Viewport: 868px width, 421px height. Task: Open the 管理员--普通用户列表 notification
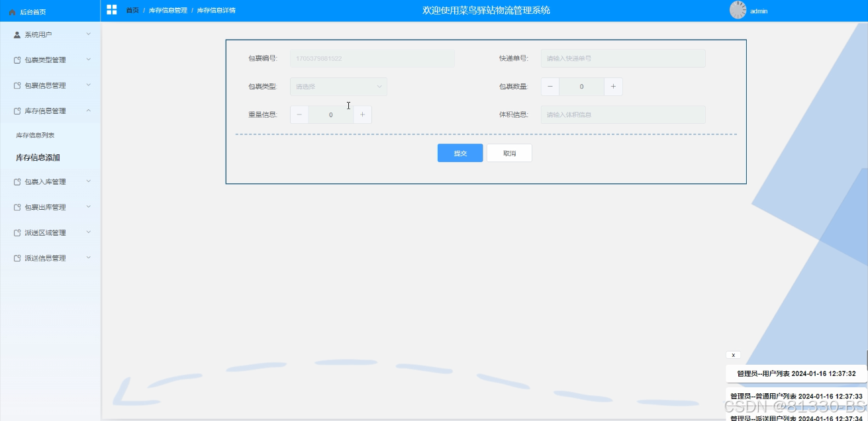(x=796, y=396)
